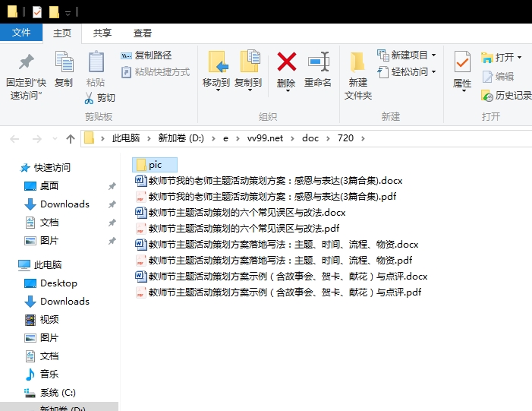
Task: Switch to the 主页 (Home) tab
Action: pyautogui.click(x=62, y=33)
